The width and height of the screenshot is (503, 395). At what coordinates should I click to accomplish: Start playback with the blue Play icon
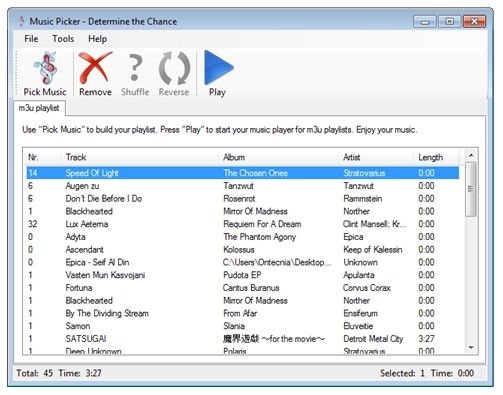point(218,67)
